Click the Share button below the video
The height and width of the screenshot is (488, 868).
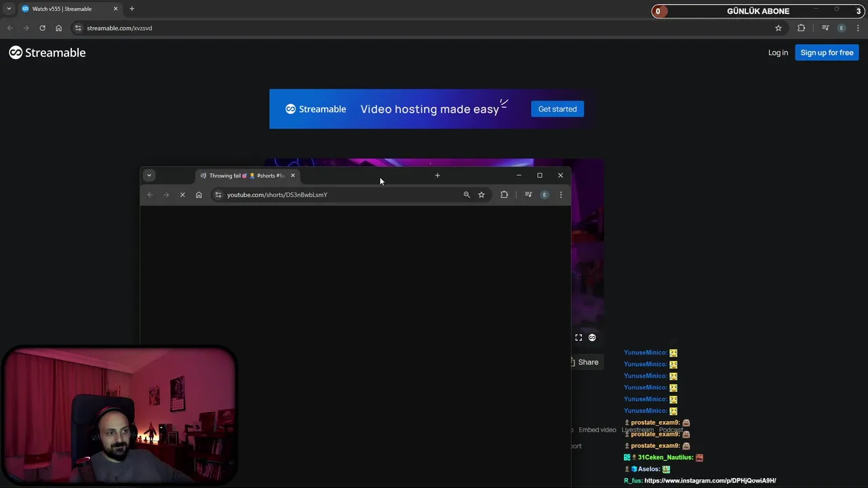[585, 362]
